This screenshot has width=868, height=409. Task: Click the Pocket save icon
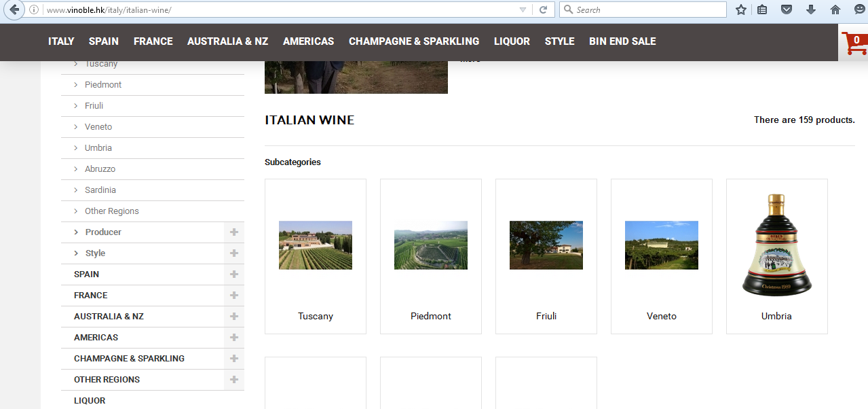click(786, 10)
